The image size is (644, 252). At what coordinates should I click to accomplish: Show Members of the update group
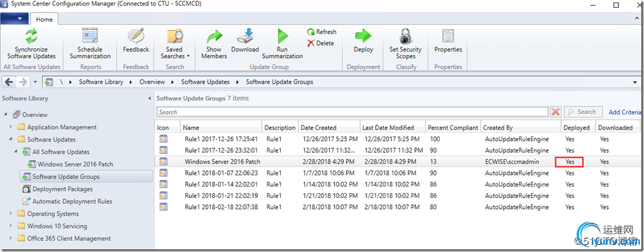coord(214,36)
